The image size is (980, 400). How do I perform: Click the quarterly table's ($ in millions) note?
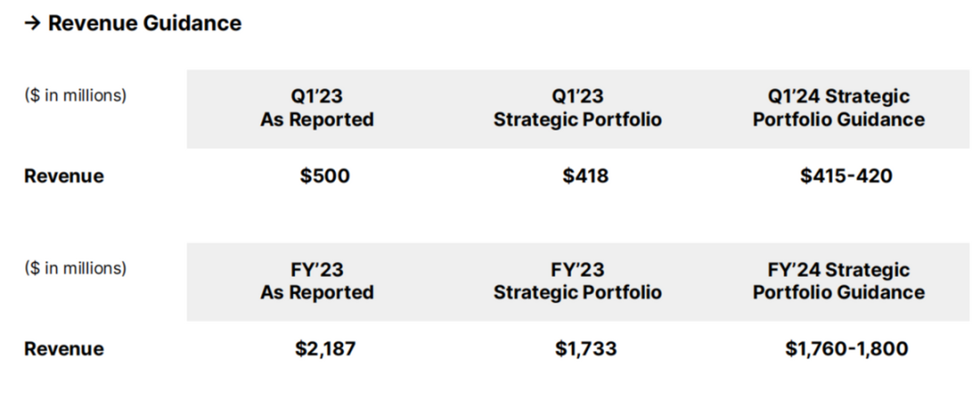click(75, 95)
